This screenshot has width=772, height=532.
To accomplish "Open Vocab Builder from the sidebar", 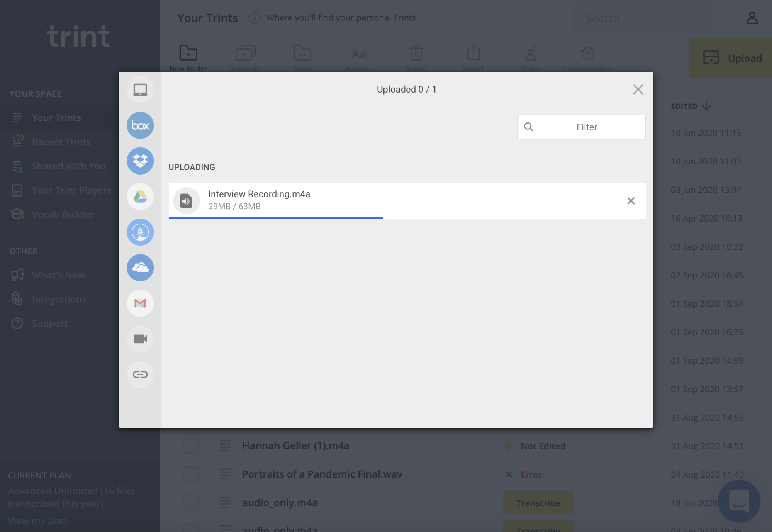I will (63, 215).
